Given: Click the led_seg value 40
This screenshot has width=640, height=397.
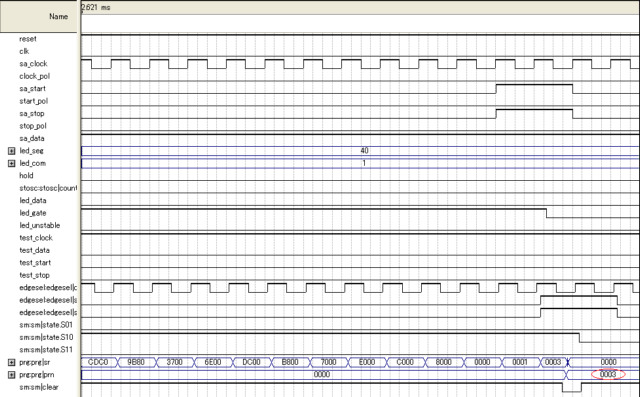Looking at the screenshot, I should click(364, 151).
